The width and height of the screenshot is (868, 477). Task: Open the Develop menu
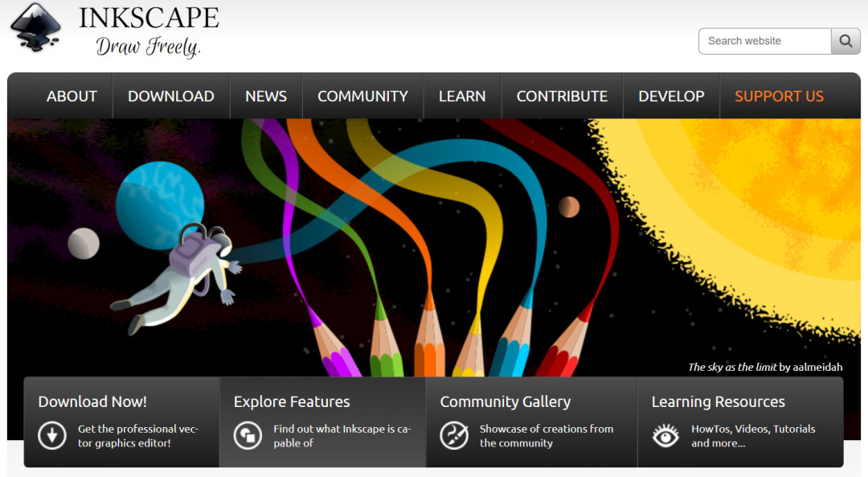click(671, 96)
